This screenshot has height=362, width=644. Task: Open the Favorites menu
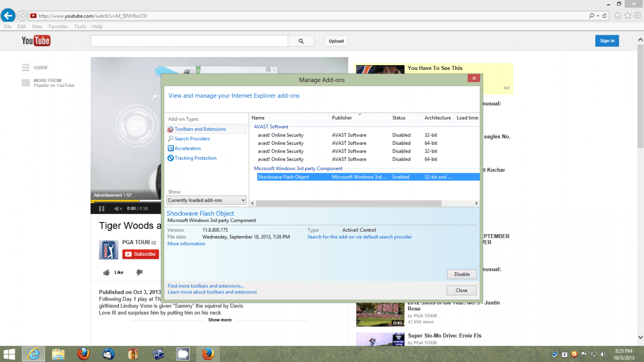click(58, 27)
